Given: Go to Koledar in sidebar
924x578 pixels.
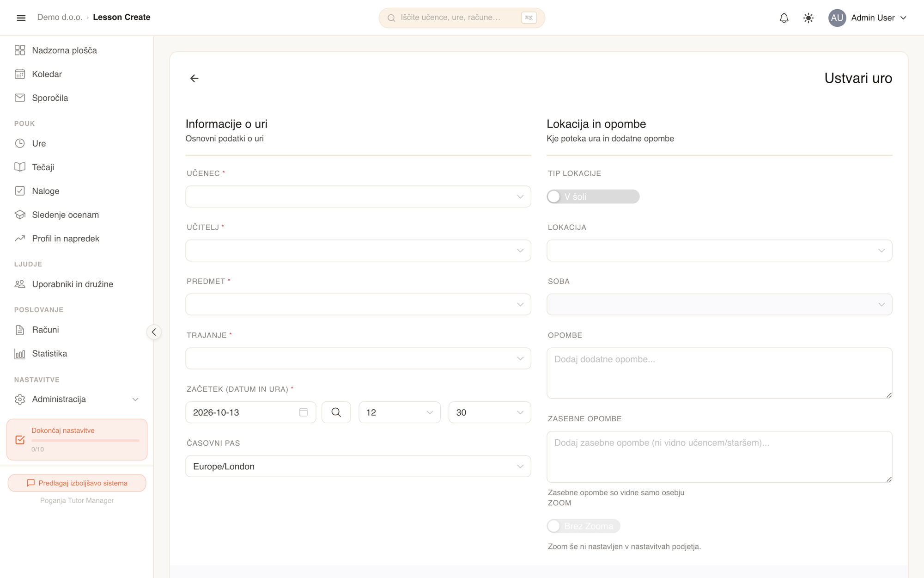Looking at the screenshot, I should tap(77, 74).
